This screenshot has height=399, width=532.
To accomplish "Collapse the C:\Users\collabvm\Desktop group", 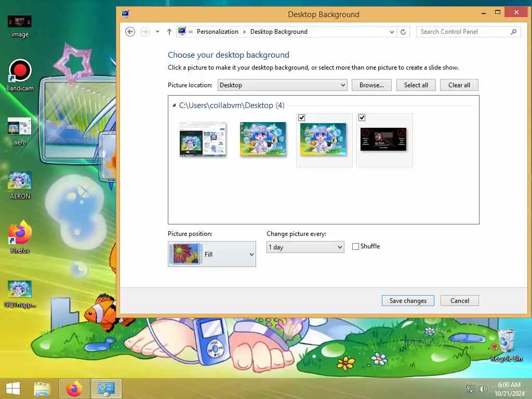I will coord(174,105).
